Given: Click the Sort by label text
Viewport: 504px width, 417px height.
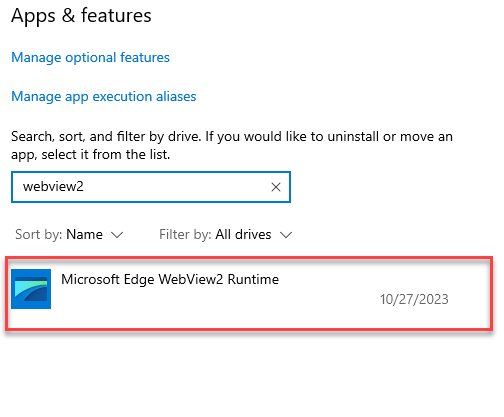Looking at the screenshot, I should [39, 235].
